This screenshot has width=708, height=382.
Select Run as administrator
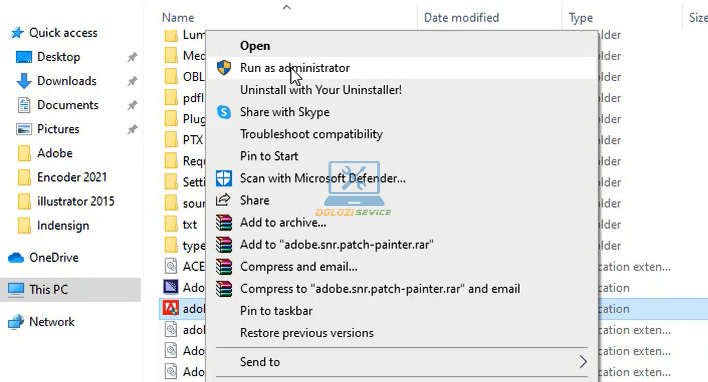coord(295,68)
